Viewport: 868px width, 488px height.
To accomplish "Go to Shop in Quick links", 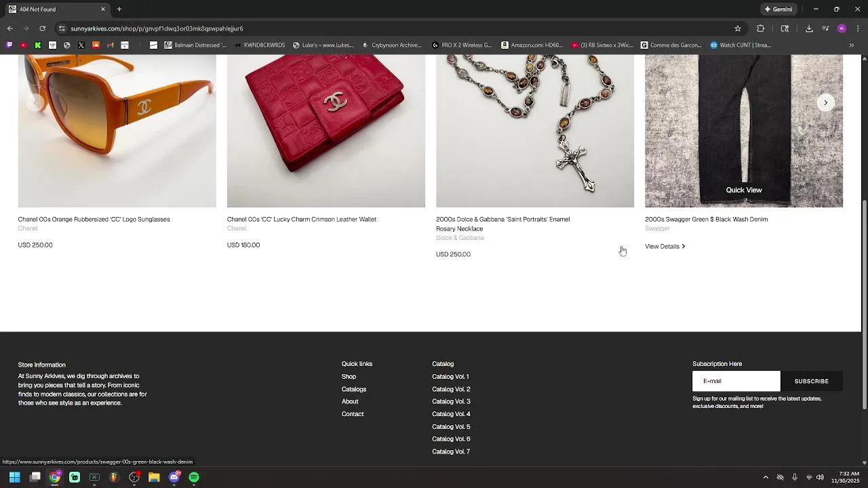I will 349,377.
